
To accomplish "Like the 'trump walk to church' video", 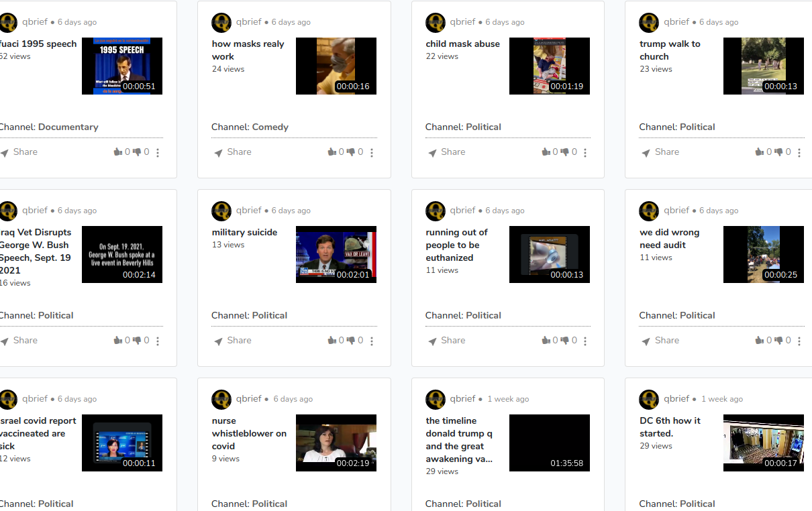I will pyautogui.click(x=760, y=152).
